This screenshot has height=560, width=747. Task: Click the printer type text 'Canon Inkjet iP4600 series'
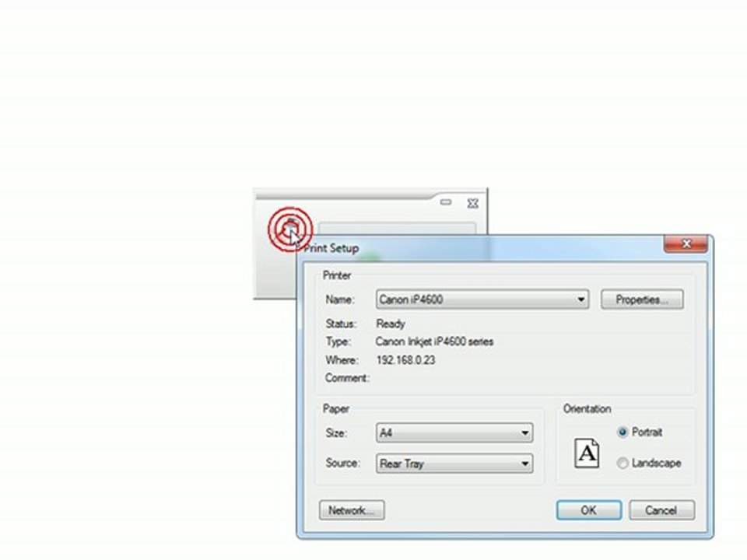tap(434, 341)
